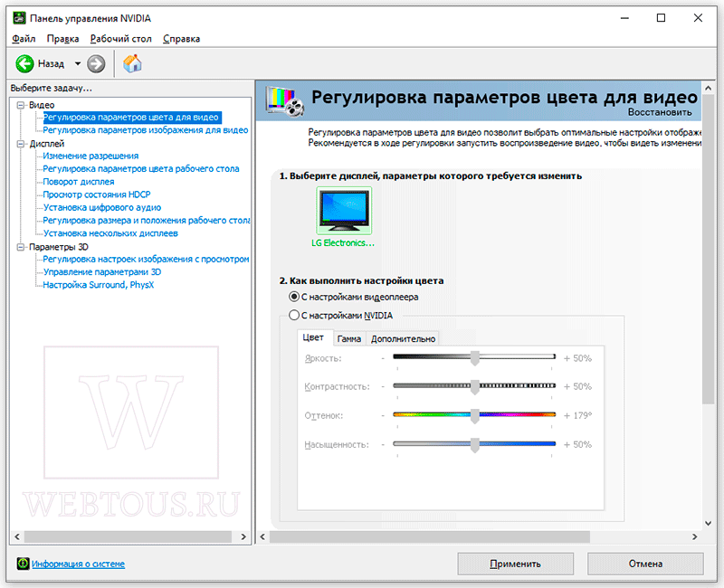The width and height of the screenshot is (724, 588).
Task: Click the grey Forward arrow icon
Action: (96, 63)
